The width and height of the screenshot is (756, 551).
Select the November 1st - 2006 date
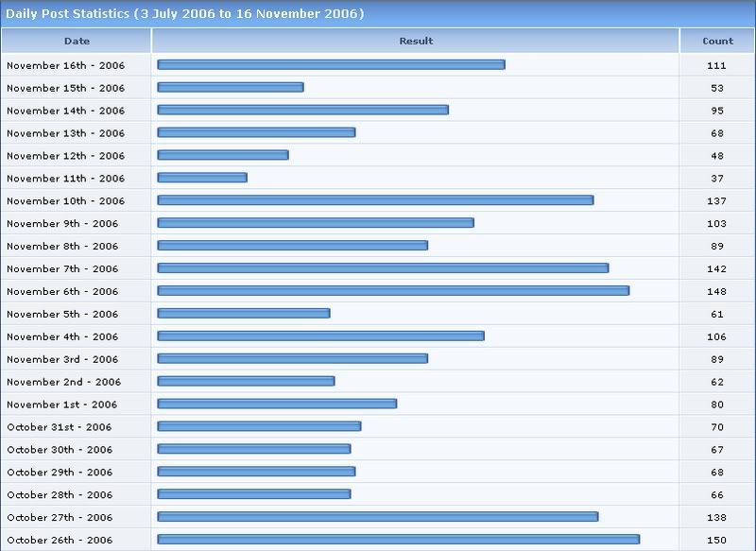(62, 405)
